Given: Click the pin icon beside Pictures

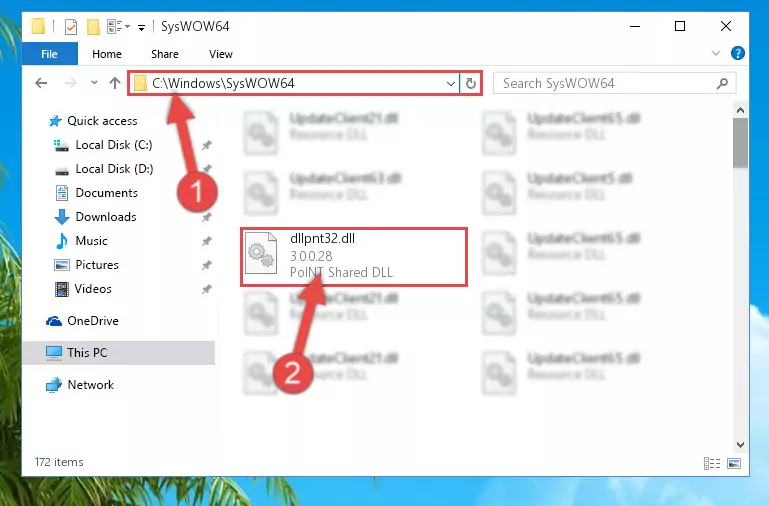Looking at the screenshot, I should point(206,265).
